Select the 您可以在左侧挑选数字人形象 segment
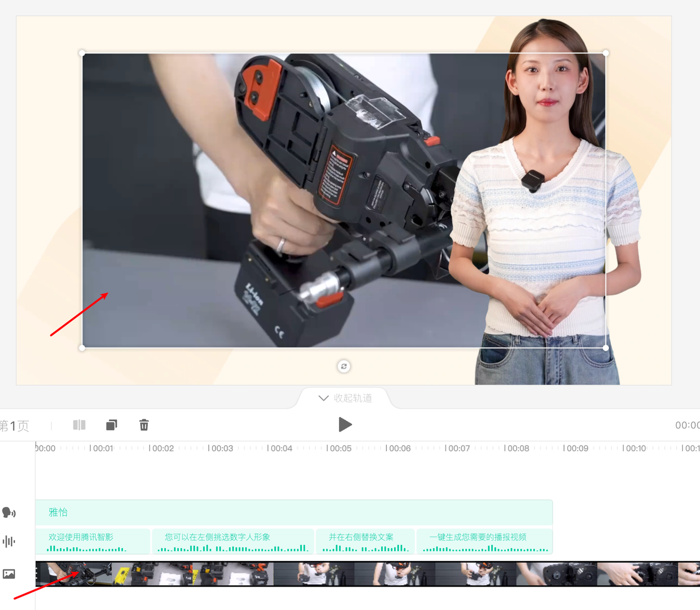This screenshot has height=610, width=700. pyautogui.click(x=233, y=541)
